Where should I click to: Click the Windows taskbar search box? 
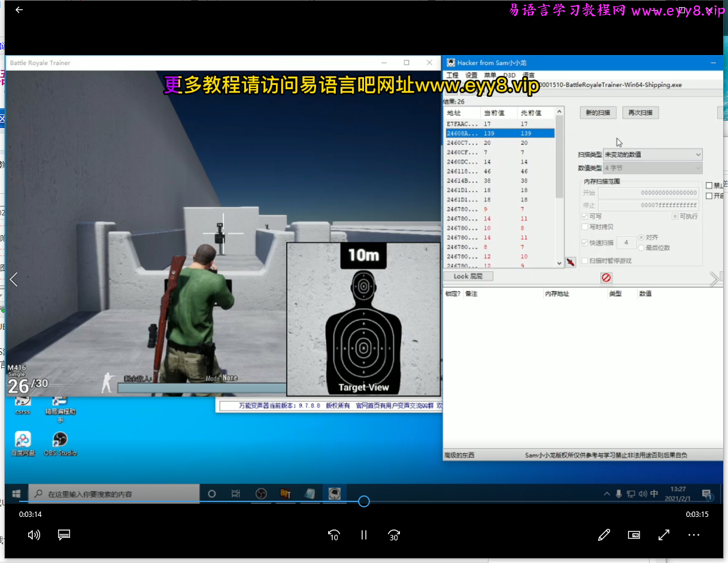coord(114,494)
